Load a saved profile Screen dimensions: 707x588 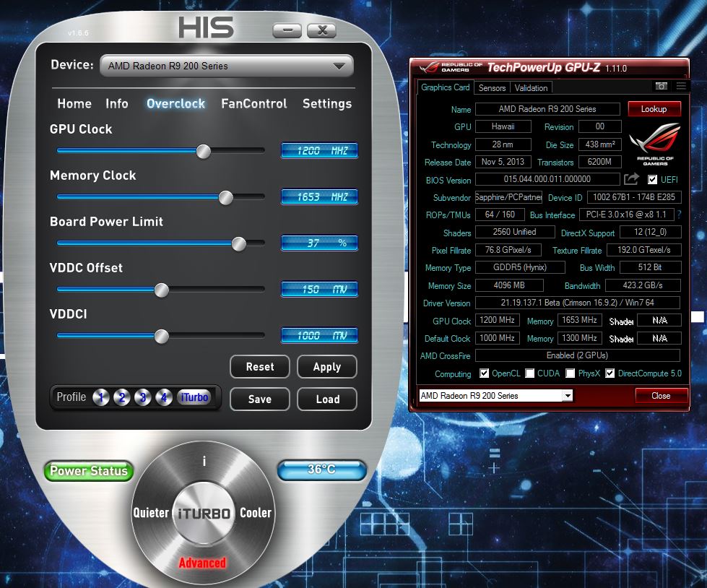327,399
